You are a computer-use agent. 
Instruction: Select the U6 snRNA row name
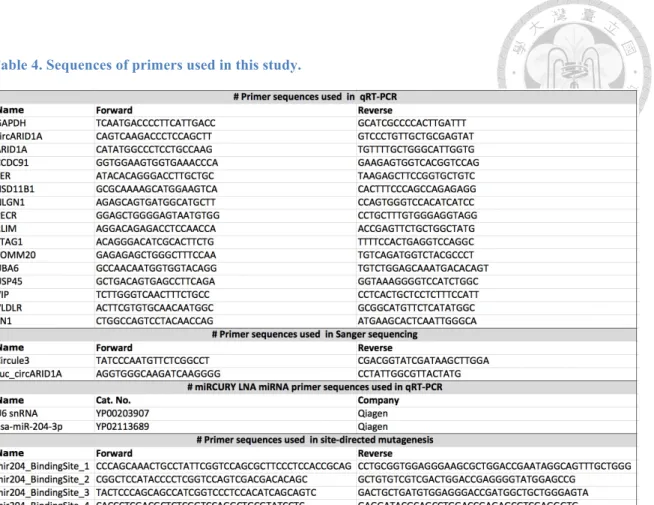19,413
